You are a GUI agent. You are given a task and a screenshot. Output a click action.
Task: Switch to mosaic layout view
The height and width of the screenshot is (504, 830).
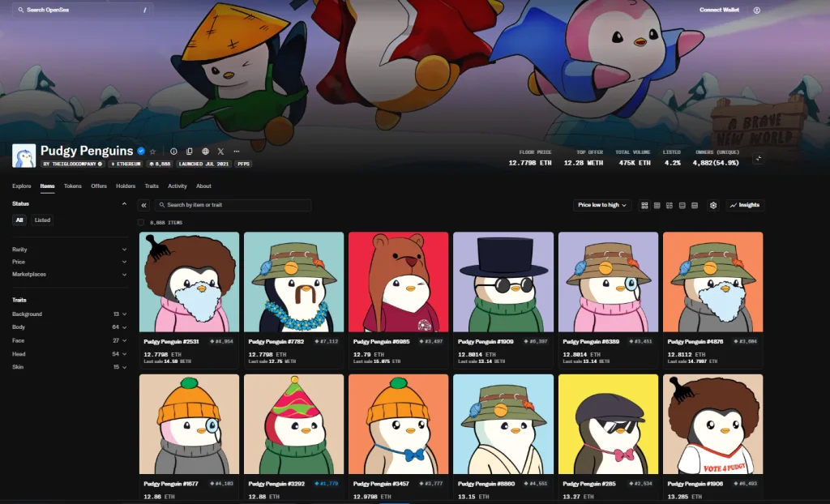(670, 206)
